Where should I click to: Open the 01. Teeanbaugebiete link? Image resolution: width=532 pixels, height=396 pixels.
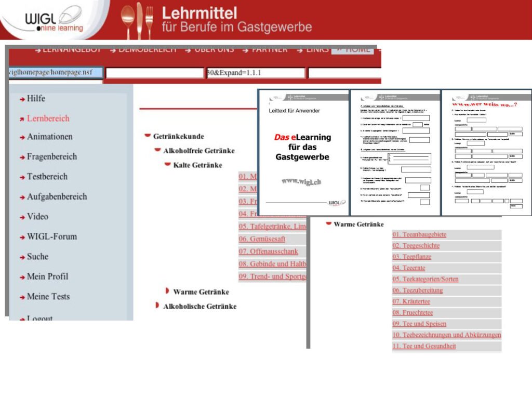[419, 234]
